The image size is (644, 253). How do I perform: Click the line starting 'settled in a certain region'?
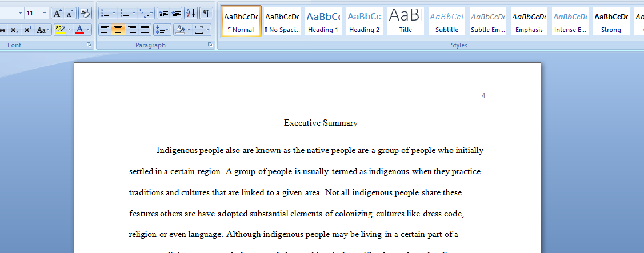[305, 172]
